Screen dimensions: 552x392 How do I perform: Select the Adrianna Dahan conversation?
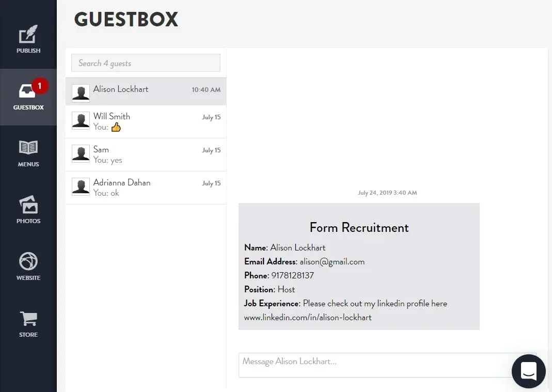[x=146, y=187]
